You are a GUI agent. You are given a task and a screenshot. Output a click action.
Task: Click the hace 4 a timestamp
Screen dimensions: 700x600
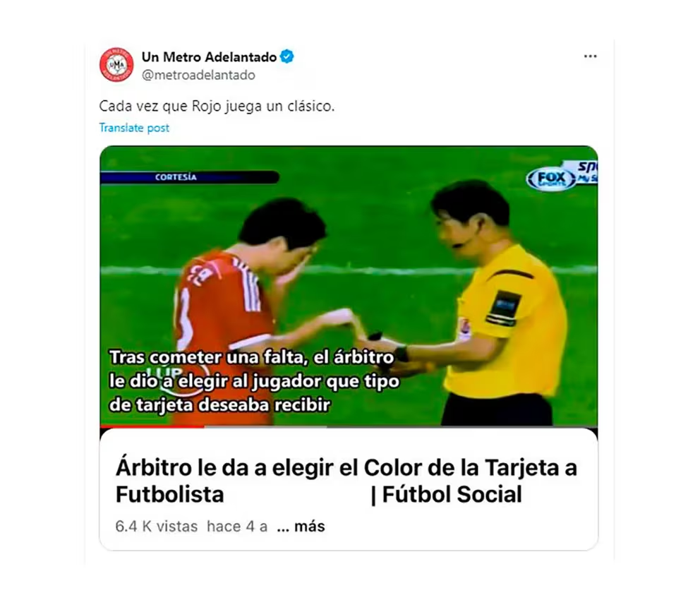(237, 527)
